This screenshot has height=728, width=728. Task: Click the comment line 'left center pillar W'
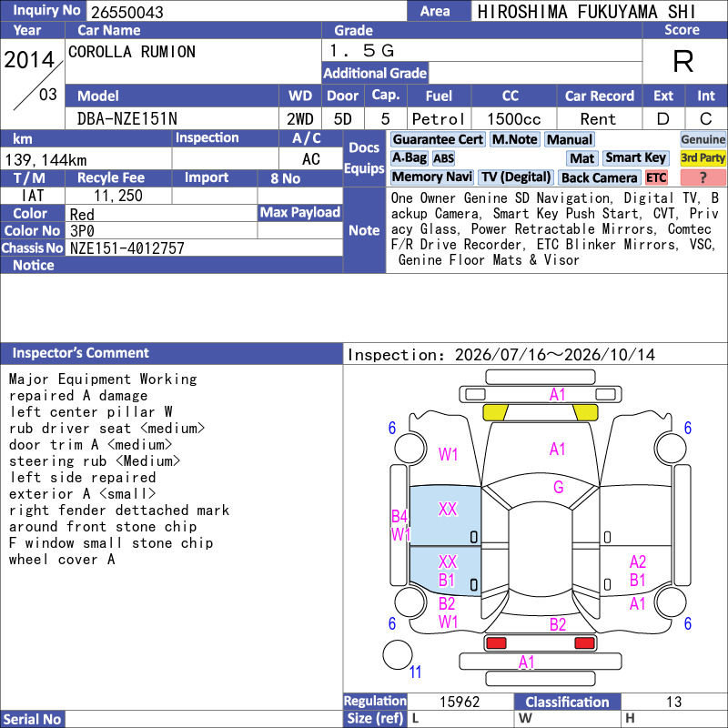(91, 412)
